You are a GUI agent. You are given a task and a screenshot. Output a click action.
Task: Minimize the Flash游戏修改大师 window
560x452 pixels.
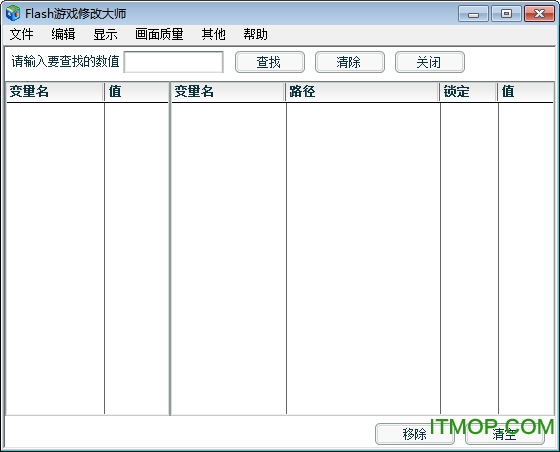point(473,14)
